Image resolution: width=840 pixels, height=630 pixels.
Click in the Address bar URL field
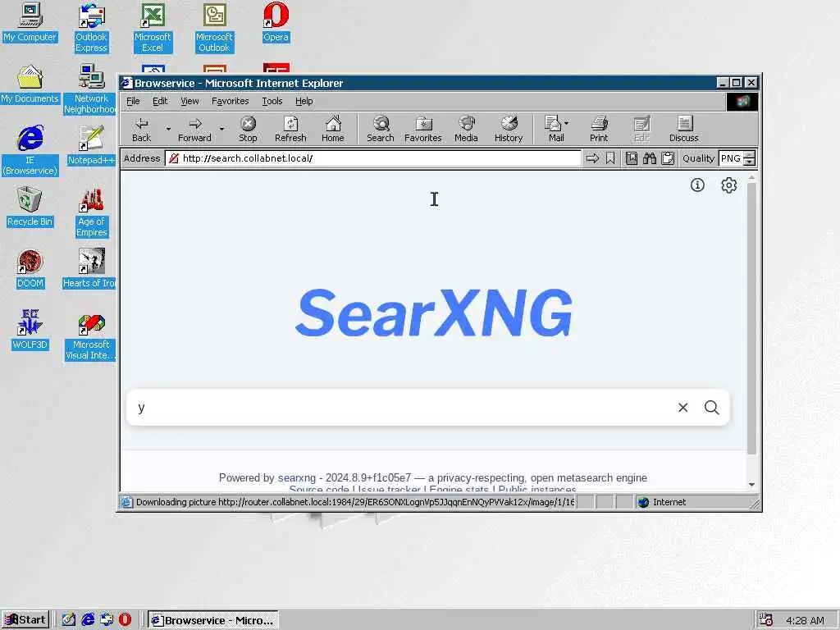coord(373,158)
